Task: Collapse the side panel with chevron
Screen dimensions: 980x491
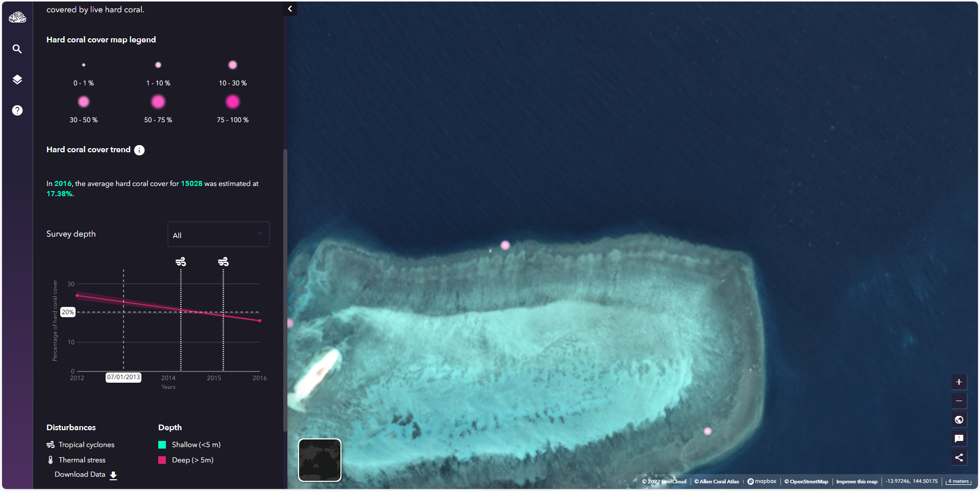Action: pyautogui.click(x=290, y=9)
